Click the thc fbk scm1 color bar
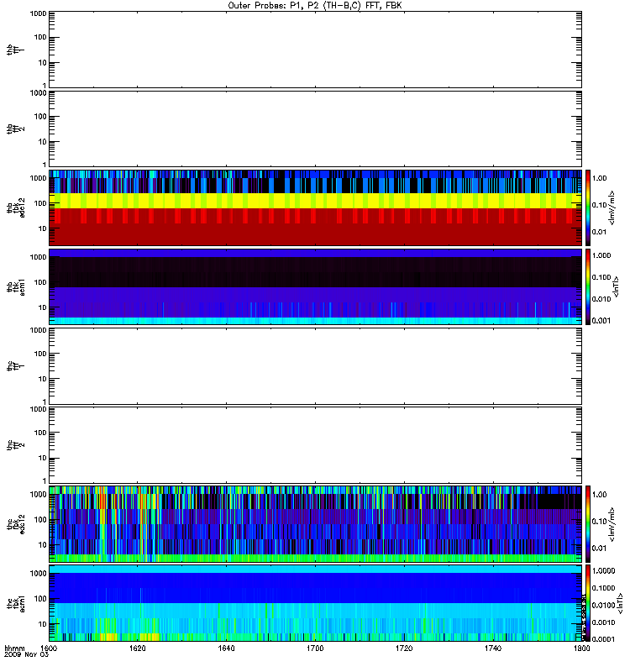The height and width of the screenshot is (672, 630). [588, 603]
